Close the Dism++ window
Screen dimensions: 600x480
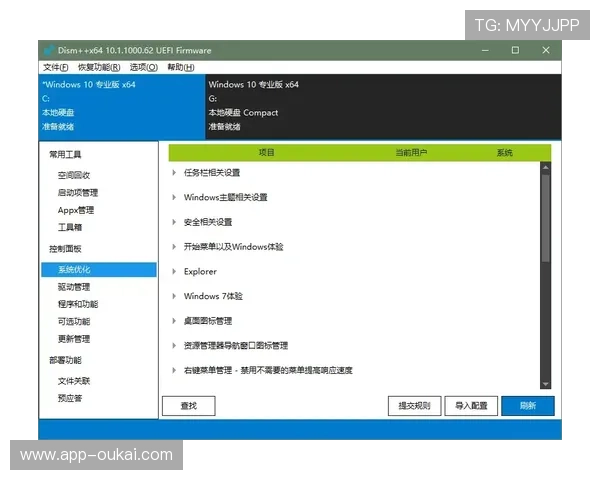pyautogui.click(x=546, y=50)
